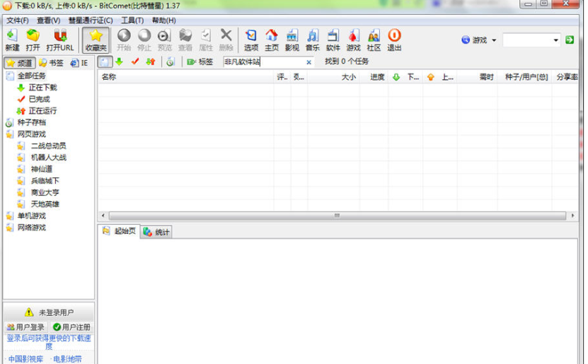The height and width of the screenshot is (364, 588).
Task: Open the 影视 (Movies) toolbar icon
Action: point(292,40)
